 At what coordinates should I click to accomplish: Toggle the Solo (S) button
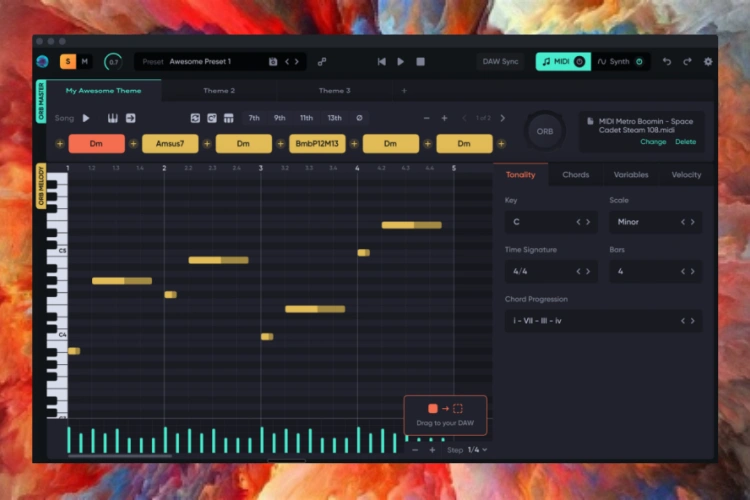[68, 61]
